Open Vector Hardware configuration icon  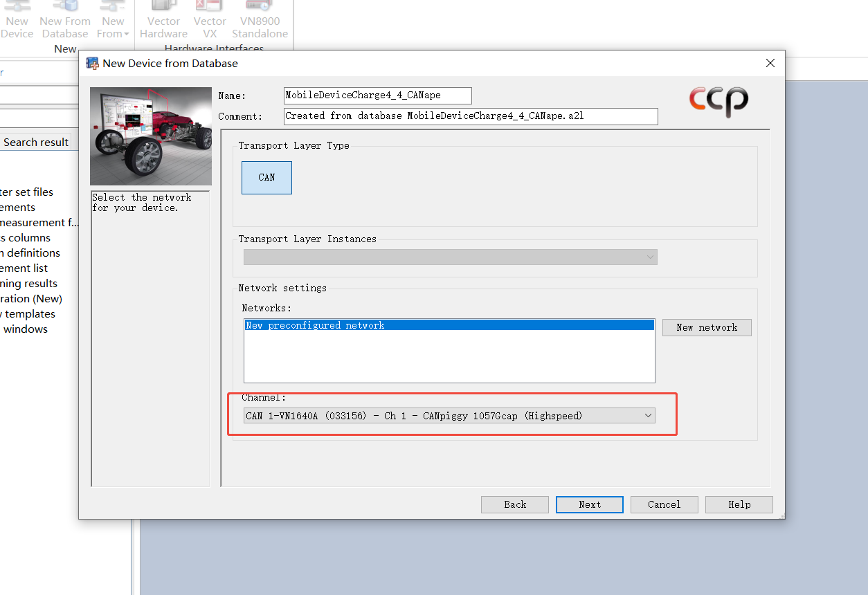tap(163, 17)
